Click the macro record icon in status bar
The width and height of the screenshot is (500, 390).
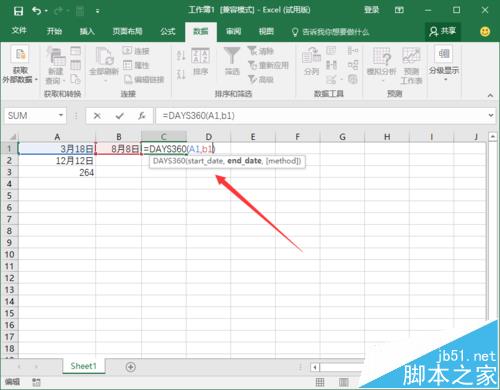coord(36,382)
